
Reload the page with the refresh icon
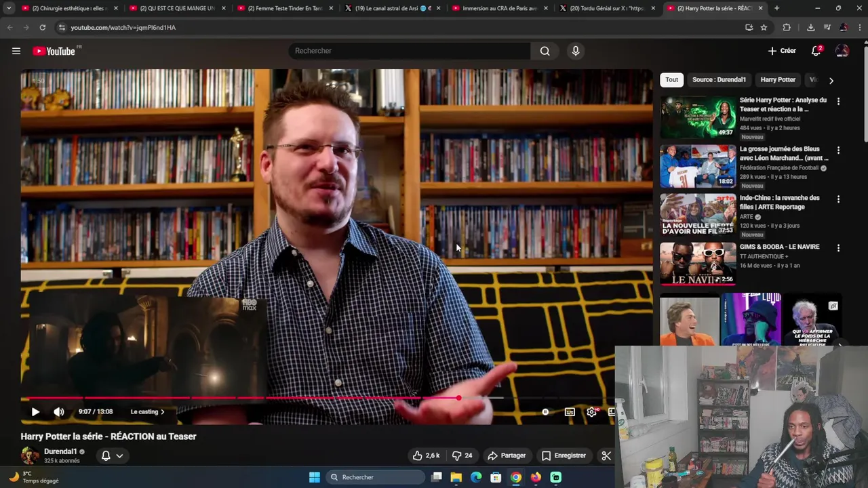tap(42, 27)
